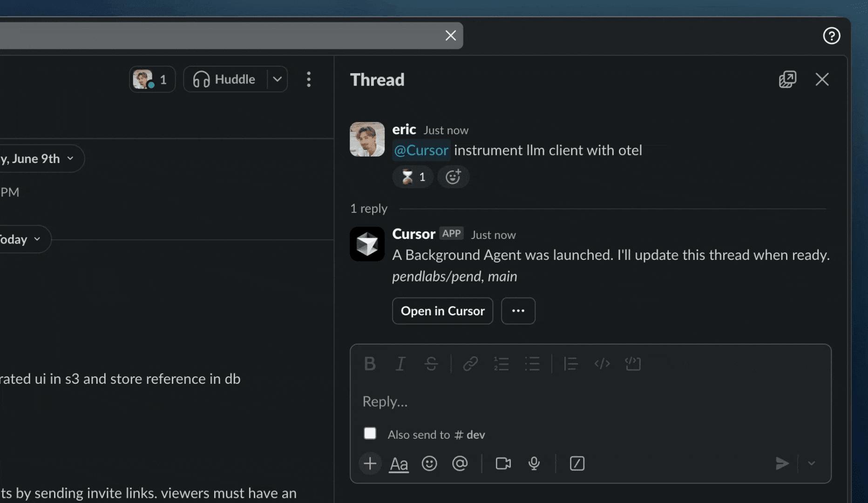
Task: Insert a blockquote
Action: click(x=571, y=364)
